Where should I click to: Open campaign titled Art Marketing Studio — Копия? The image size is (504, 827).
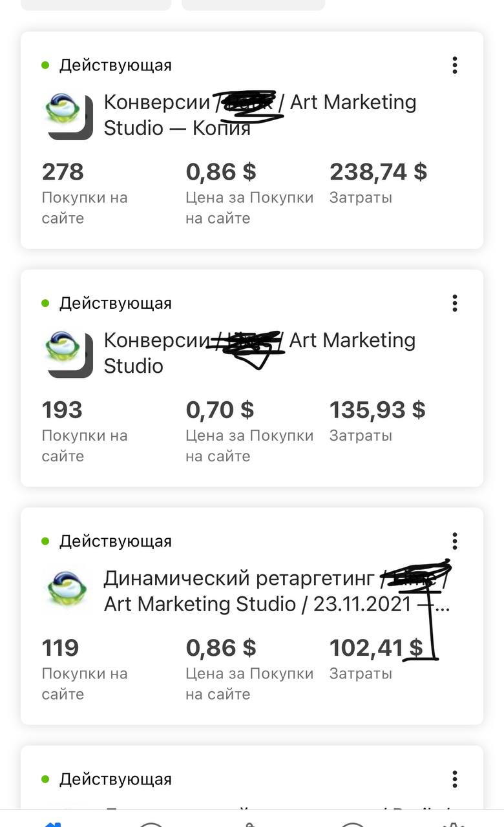[260, 115]
